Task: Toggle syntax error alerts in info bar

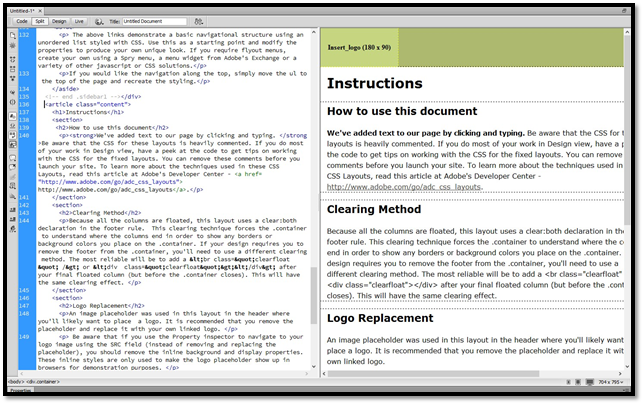Action: (x=13, y=144)
